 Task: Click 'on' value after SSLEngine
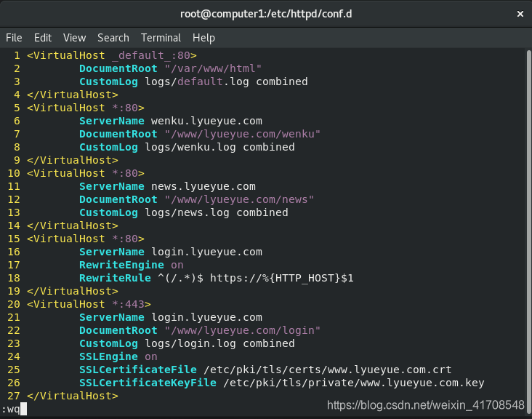click(151, 356)
